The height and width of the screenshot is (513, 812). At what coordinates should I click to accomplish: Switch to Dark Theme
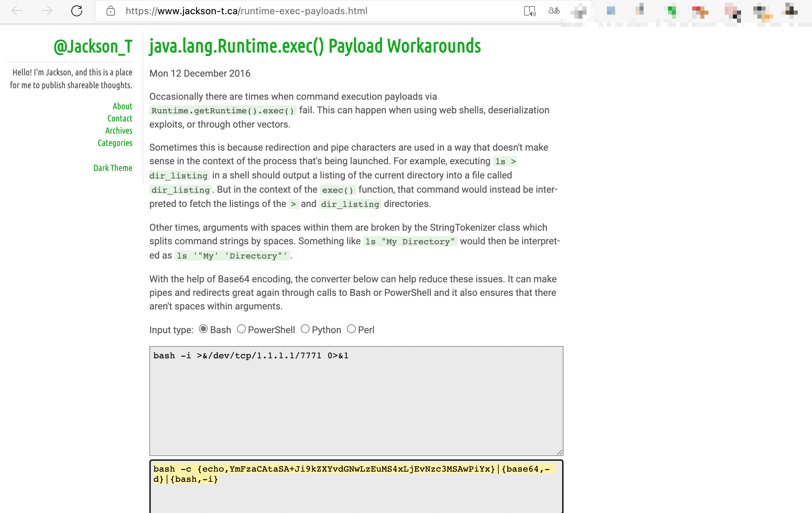113,168
